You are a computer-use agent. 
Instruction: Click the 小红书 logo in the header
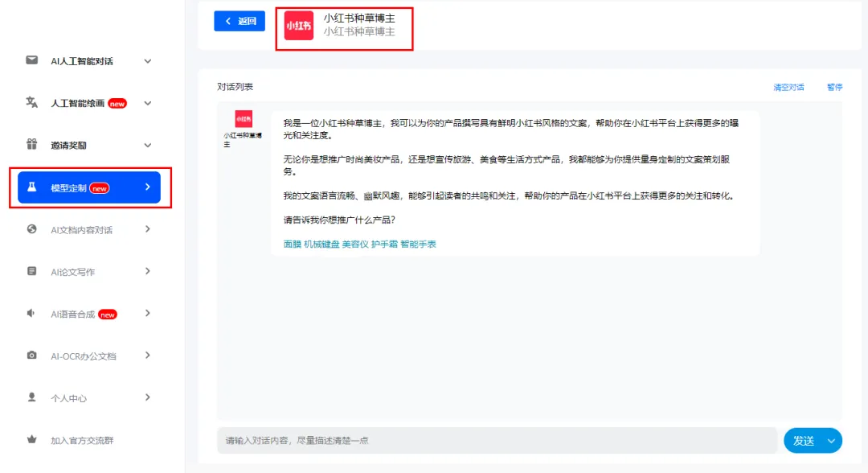pos(299,26)
